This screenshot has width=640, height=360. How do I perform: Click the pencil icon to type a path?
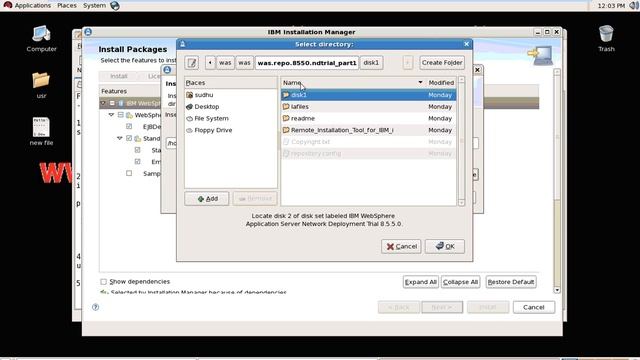191,63
